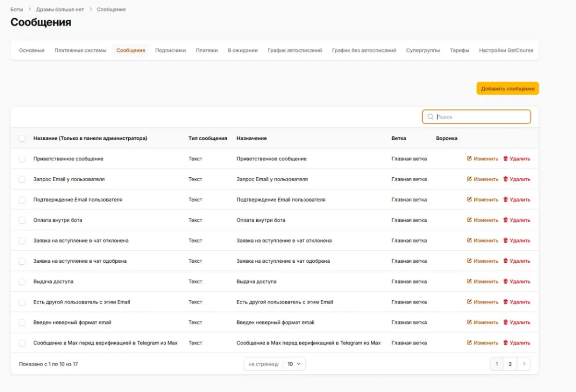
Task: Click page 1 in pagination
Action: point(497,364)
